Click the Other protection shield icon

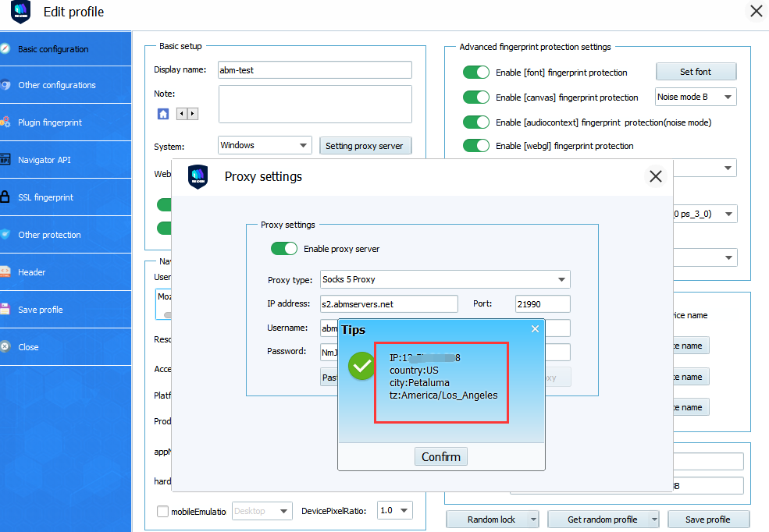coord(5,235)
